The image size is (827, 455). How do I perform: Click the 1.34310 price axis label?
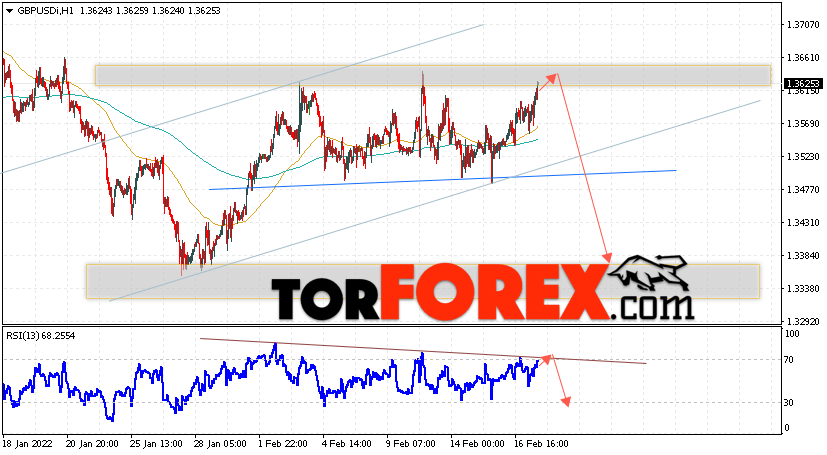tap(803, 222)
